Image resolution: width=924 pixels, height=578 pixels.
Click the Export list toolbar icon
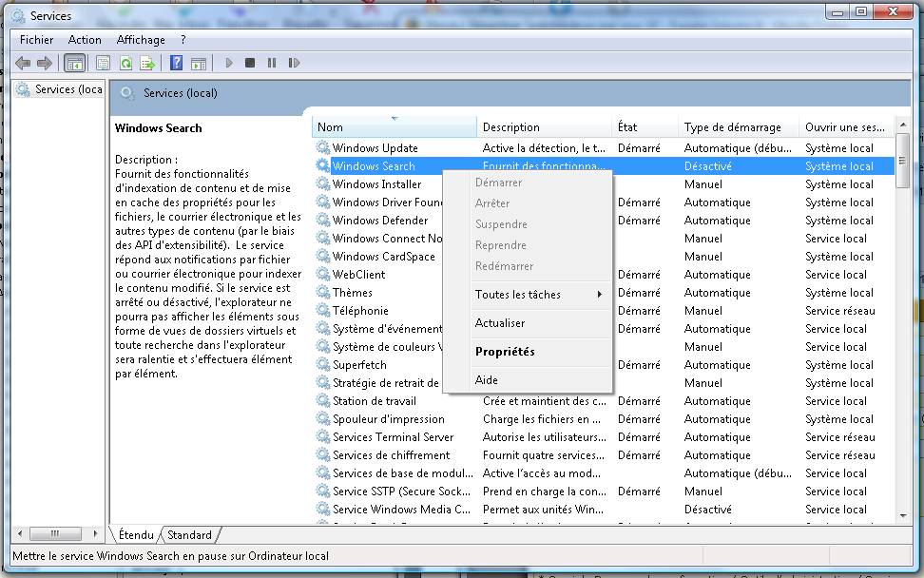tap(148, 63)
